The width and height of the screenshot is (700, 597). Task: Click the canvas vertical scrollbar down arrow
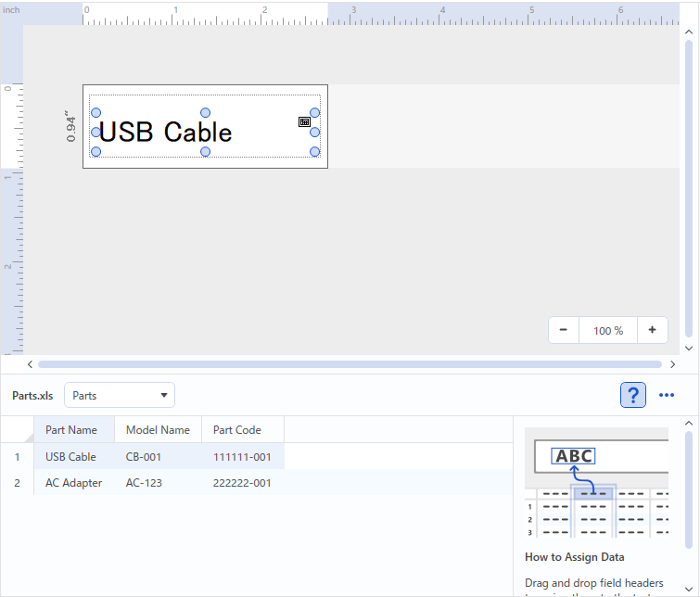click(x=688, y=348)
